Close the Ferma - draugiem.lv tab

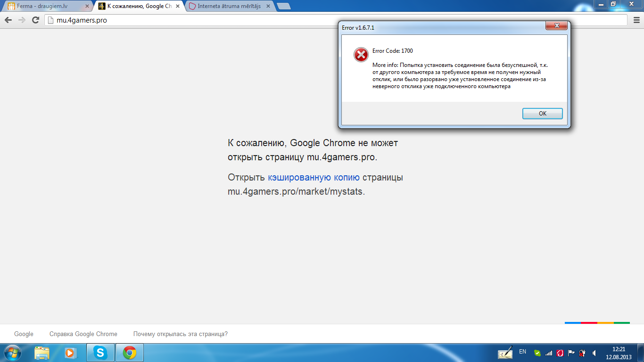click(x=87, y=7)
